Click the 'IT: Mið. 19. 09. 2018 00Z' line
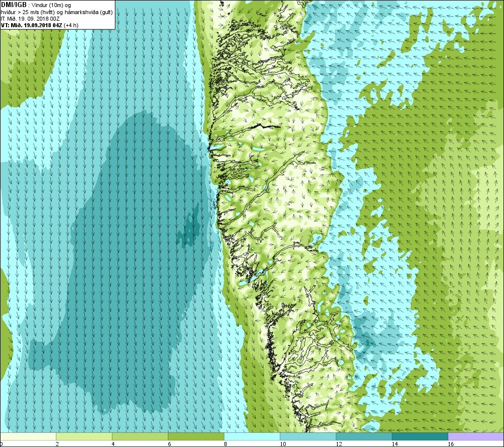Image resolution: width=504 pixels, height=447 pixels. 30,19
